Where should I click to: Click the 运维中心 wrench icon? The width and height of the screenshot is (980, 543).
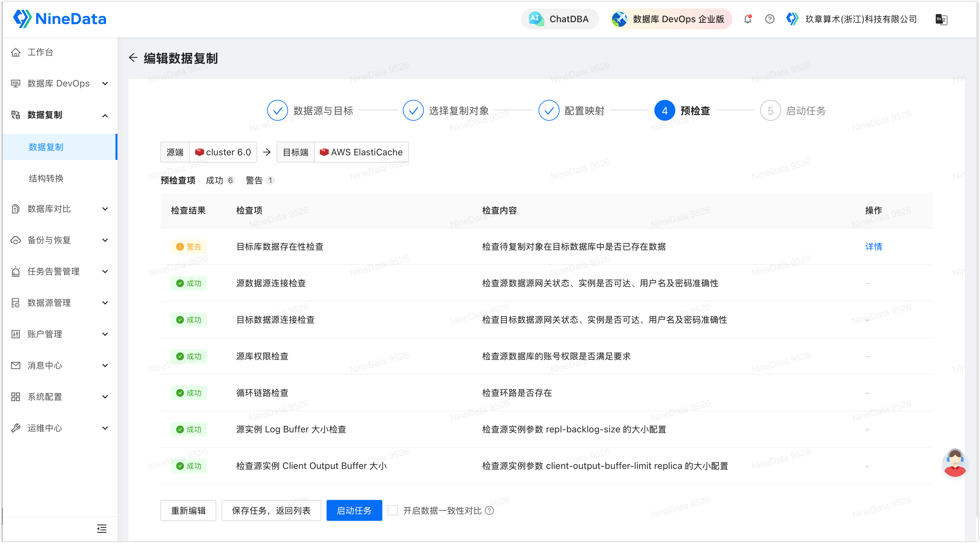[16, 428]
